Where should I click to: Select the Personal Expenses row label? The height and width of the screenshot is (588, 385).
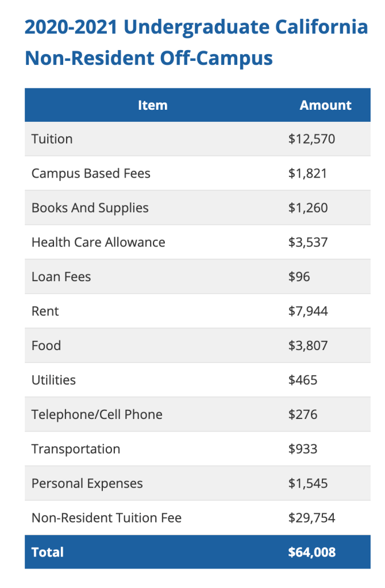87,484
